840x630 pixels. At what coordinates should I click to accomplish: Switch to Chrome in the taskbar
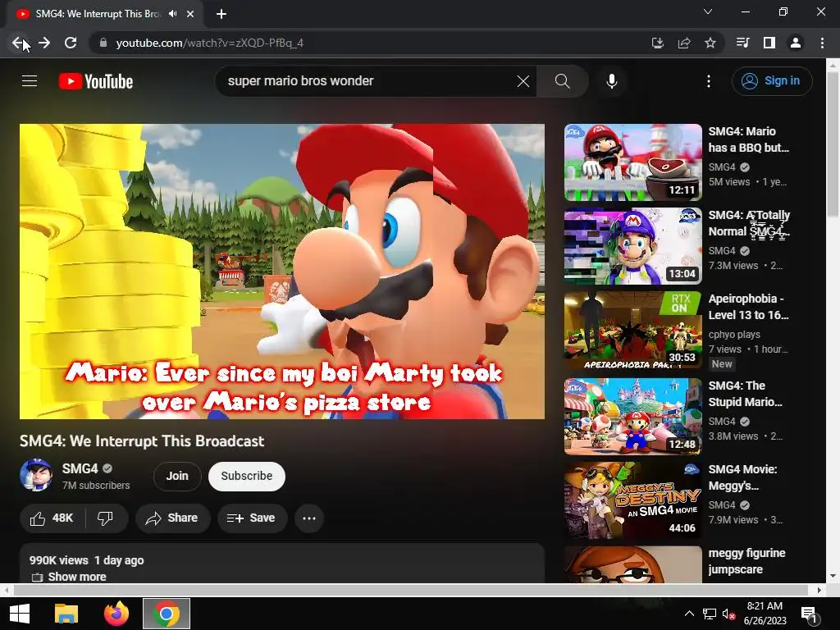pos(166,614)
